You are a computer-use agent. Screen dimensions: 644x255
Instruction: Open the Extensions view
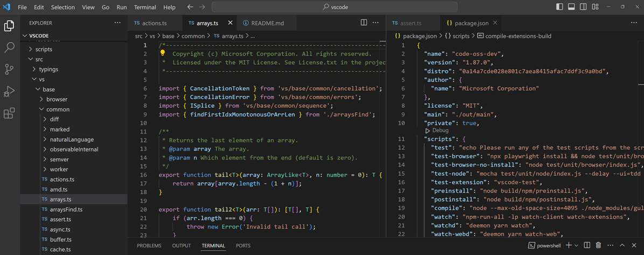click(9, 113)
